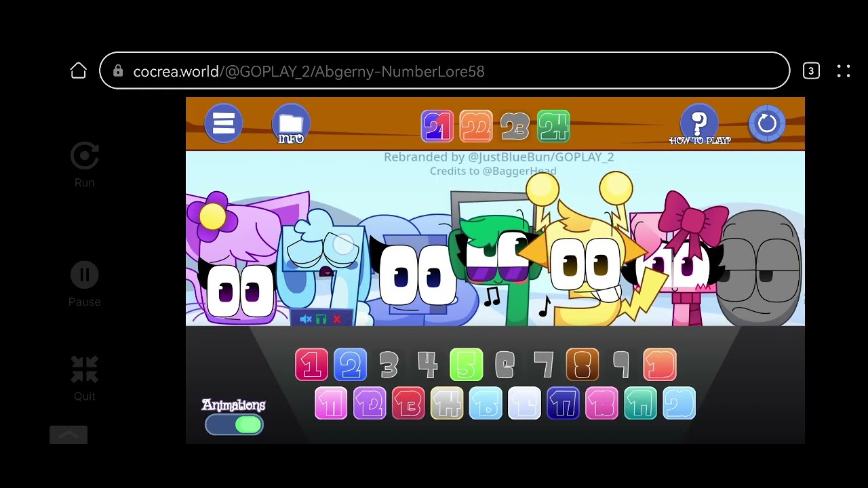Click the blue character with dark blue eyes

pos(417,271)
